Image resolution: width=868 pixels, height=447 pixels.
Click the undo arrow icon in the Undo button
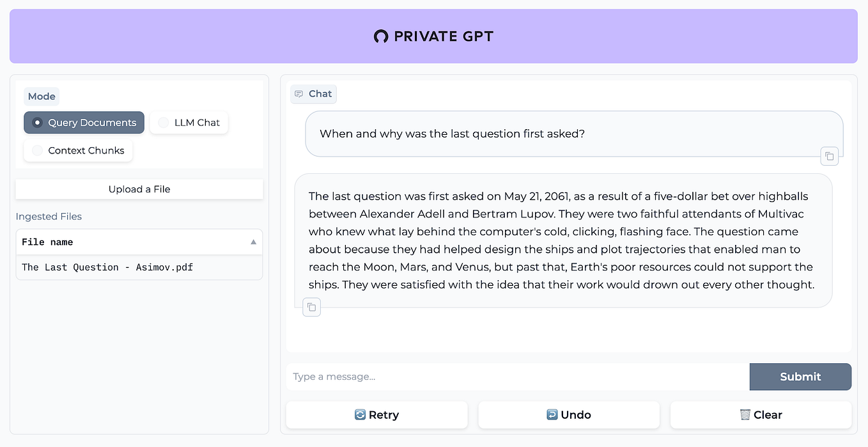pos(551,414)
